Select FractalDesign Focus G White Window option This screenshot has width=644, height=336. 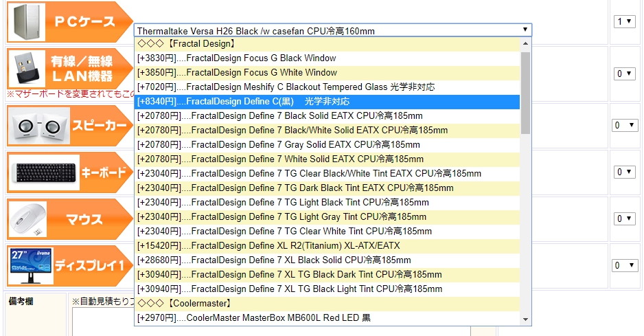click(x=327, y=72)
